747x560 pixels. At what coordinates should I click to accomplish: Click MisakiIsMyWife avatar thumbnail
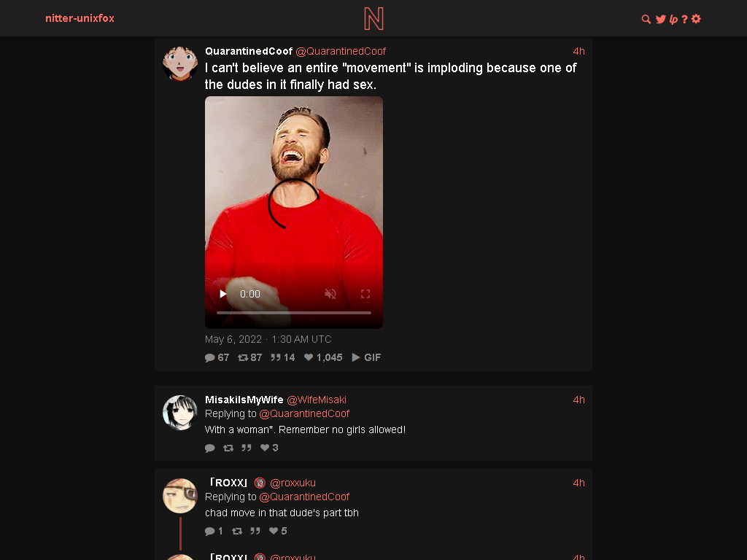(x=180, y=413)
